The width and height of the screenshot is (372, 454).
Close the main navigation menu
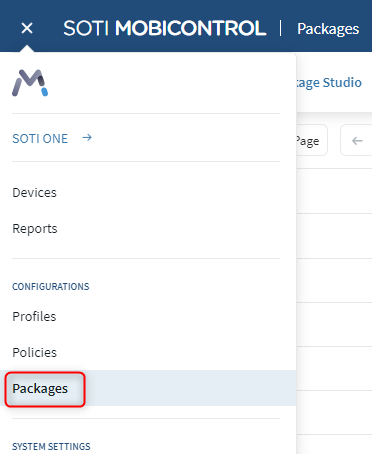pyautogui.click(x=27, y=28)
